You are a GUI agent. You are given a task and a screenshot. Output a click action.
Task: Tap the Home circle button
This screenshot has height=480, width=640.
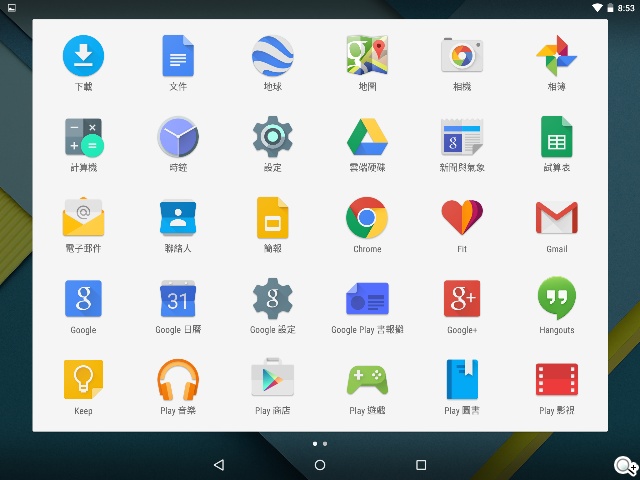coord(320,464)
